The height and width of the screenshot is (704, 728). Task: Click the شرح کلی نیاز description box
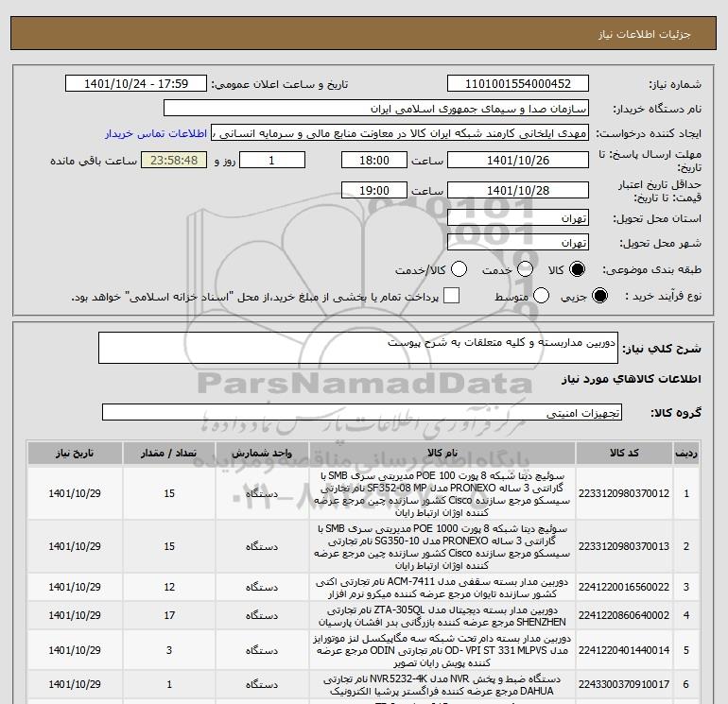tap(358, 348)
